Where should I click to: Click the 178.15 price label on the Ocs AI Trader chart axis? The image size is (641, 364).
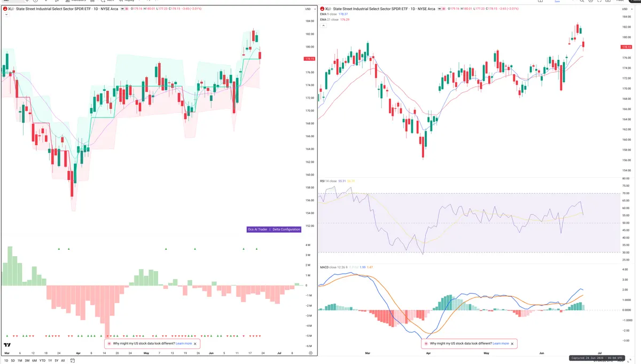point(309,59)
